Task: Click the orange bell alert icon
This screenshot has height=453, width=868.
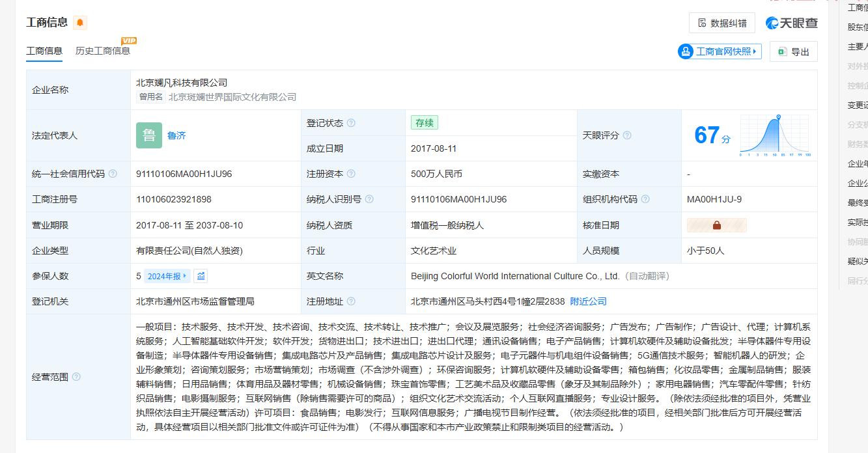Action: coord(80,23)
